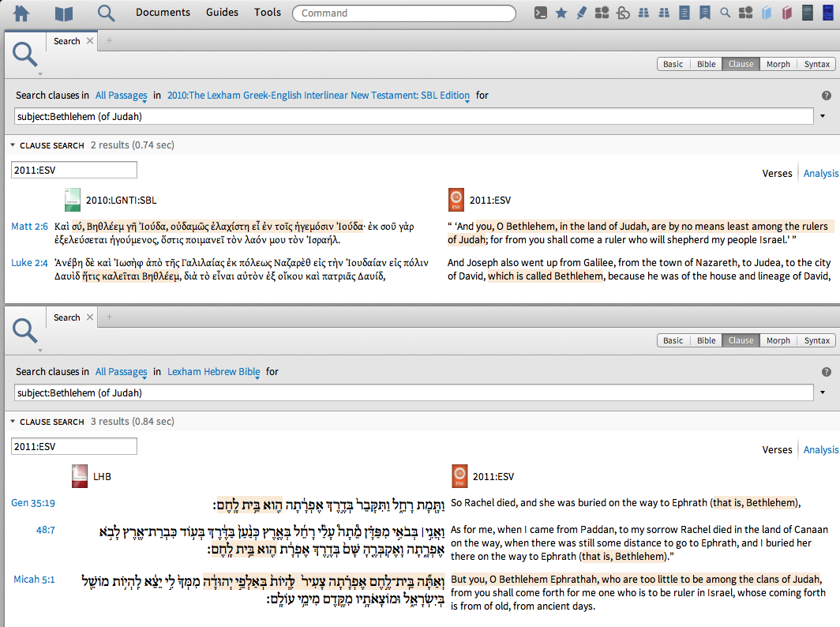The image size is (840, 627).
Task: Click the layouts icon next to the highlighter
Action: (602, 13)
